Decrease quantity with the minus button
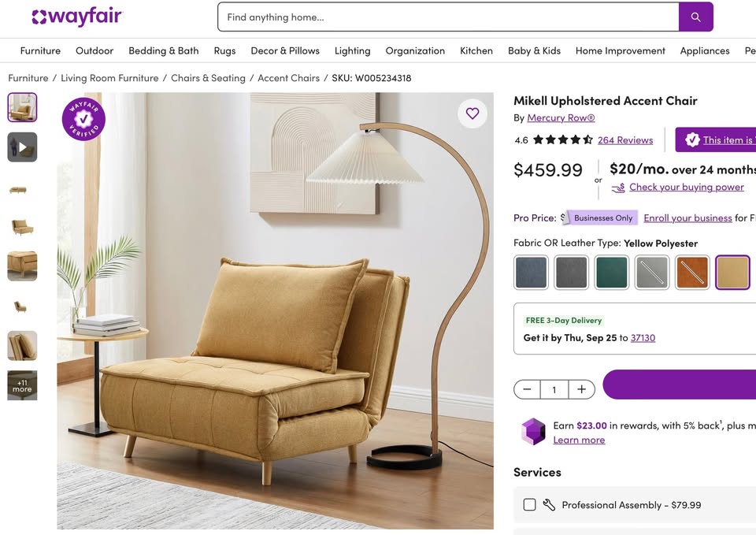Image resolution: width=756 pixels, height=535 pixels. 527,389
